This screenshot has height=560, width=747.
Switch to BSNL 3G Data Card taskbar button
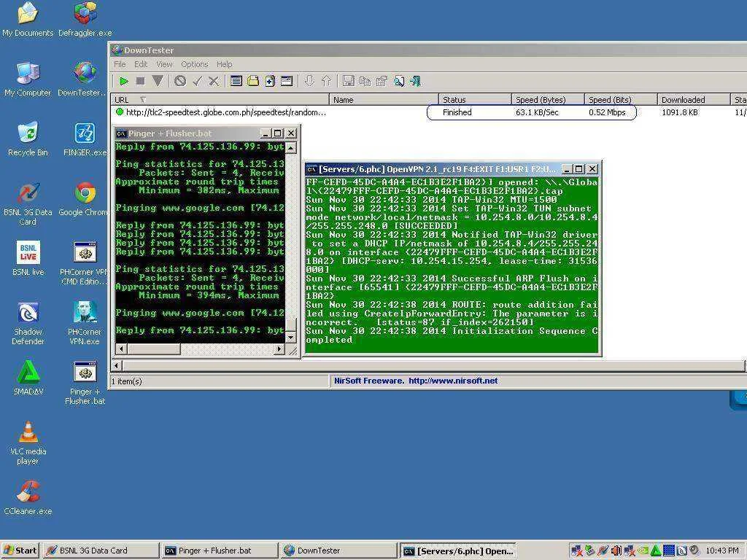[x=101, y=551]
